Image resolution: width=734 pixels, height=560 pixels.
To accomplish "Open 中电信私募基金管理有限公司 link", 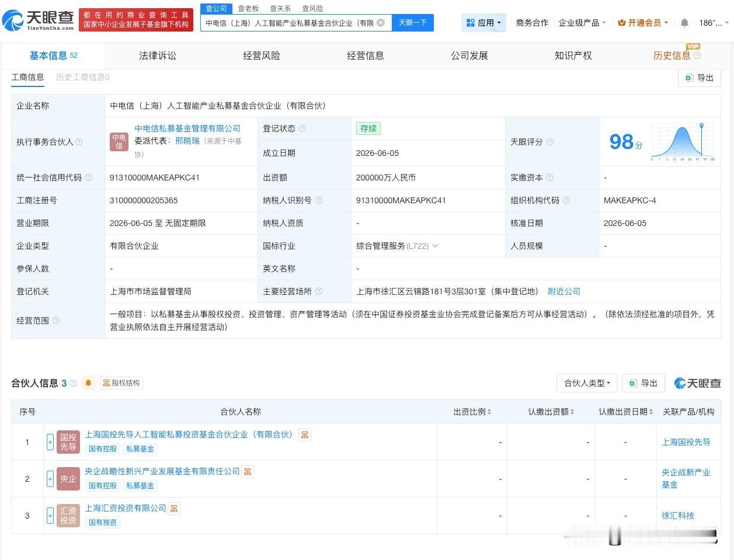I will pyautogui.click(x=187, y=128).
